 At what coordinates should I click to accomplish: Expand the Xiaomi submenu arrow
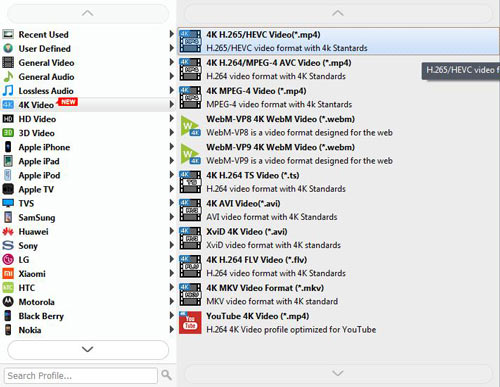(171, 273)
